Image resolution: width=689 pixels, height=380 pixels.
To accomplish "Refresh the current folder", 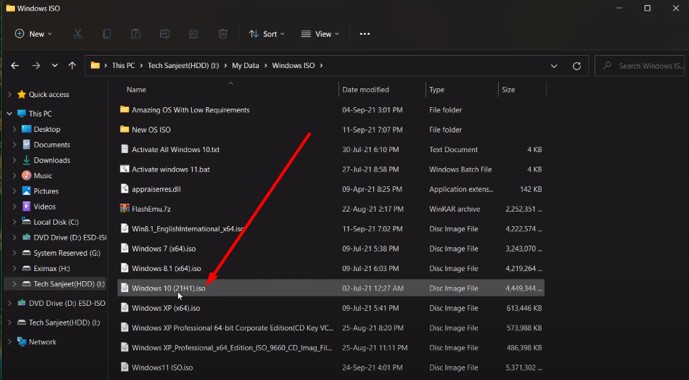I will pyautogui.click(x=577, y=66).
